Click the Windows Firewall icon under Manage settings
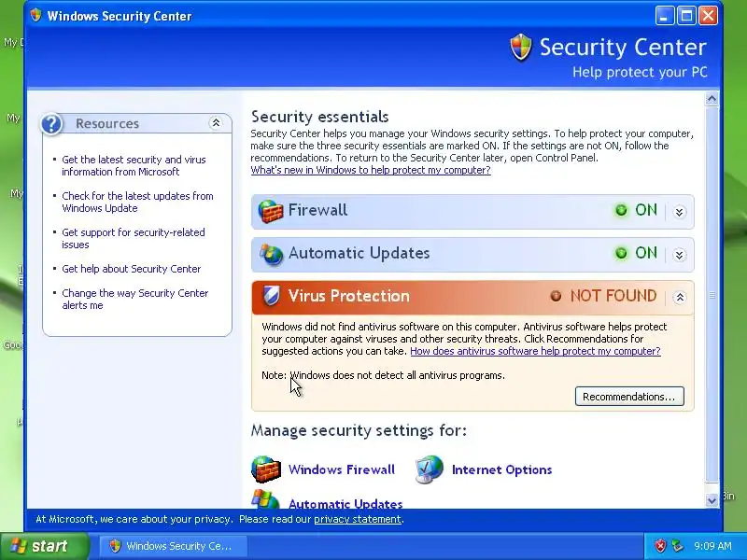Image resolution: width=747 pixels, height=560 pixels. [x=266, y=469]
